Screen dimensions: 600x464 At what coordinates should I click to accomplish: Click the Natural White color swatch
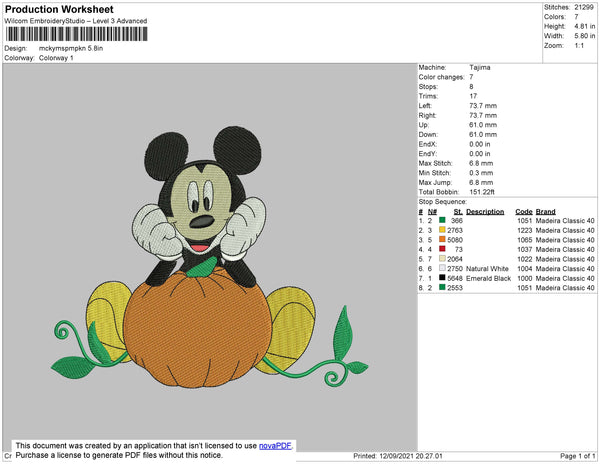(x=442, y=268)
